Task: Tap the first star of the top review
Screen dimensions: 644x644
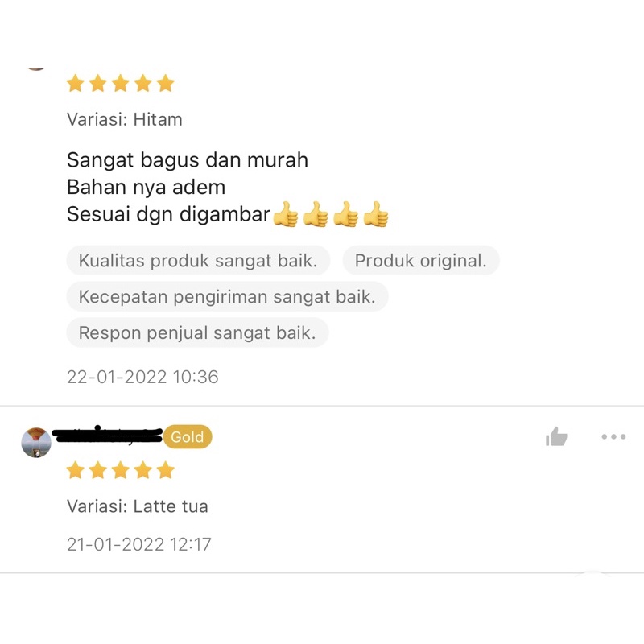Action: pyautogui.click(x=76, y=84)
